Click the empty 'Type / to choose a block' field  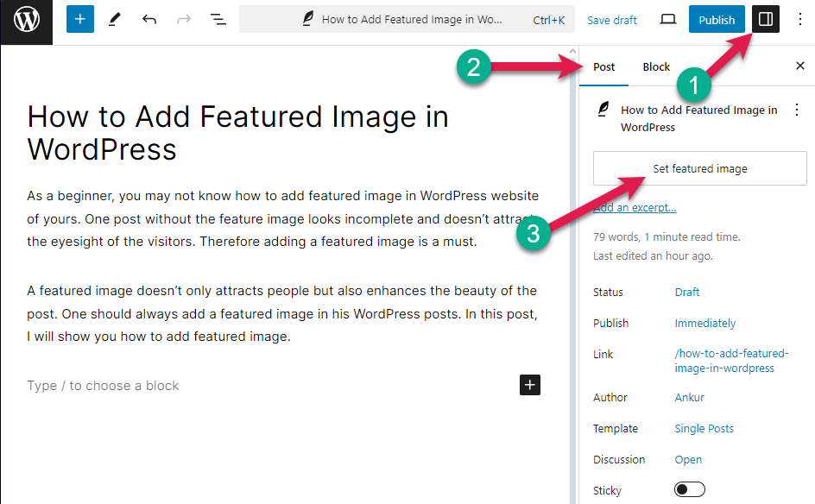point(103,386)
